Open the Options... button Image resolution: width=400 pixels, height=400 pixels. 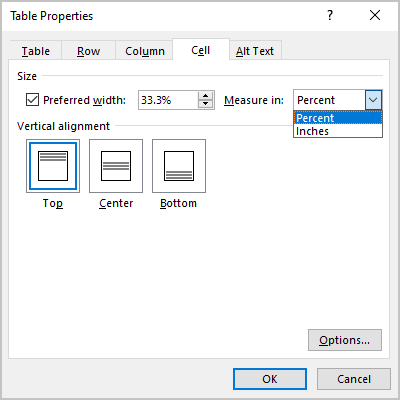tap(345, 340)
